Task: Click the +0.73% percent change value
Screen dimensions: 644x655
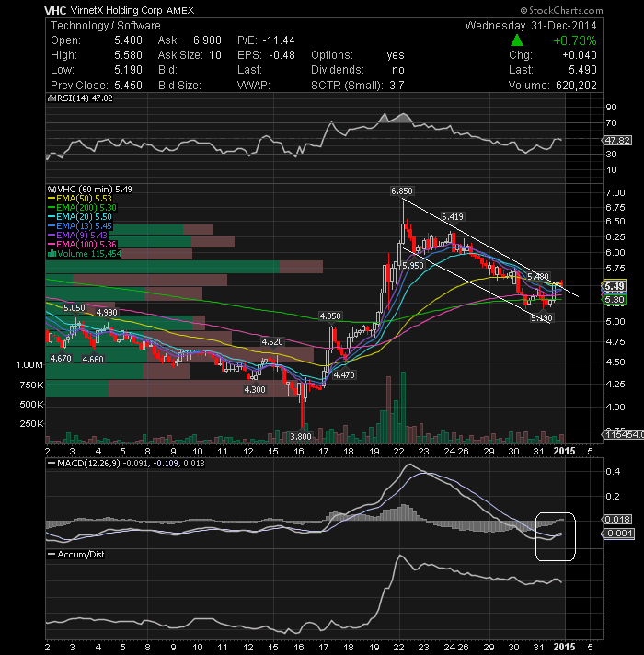Action: pyautogui.click(x=575, y=40)
